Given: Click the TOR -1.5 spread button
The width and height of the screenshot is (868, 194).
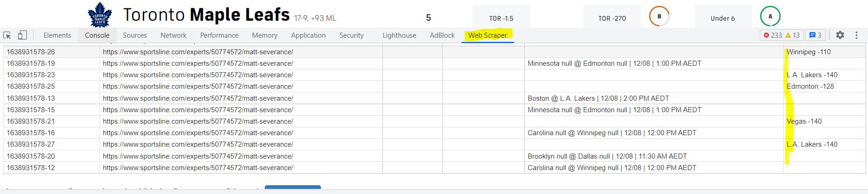Looking at the screenshot, I should pyautogui.click(x=501, y=18).
